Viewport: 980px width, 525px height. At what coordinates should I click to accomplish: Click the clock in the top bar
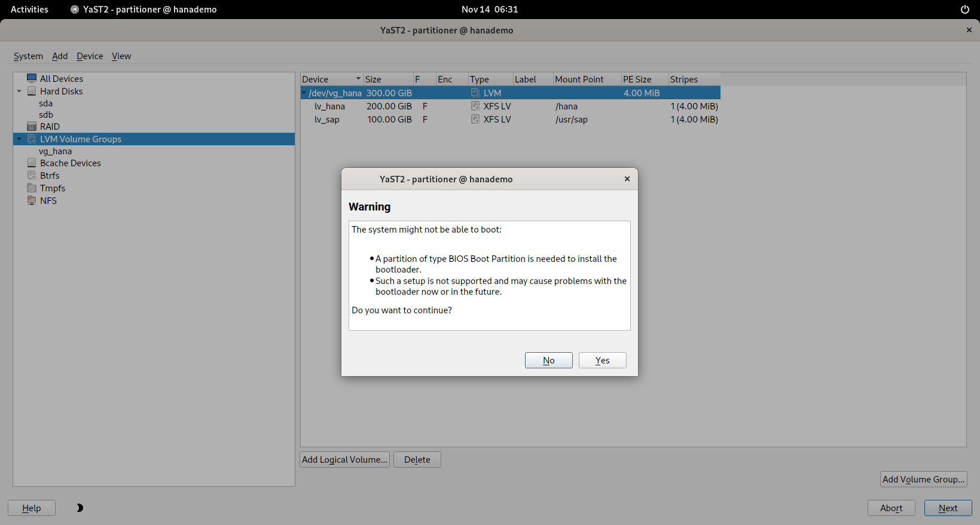pyautogui.click(x=490, y=10)
